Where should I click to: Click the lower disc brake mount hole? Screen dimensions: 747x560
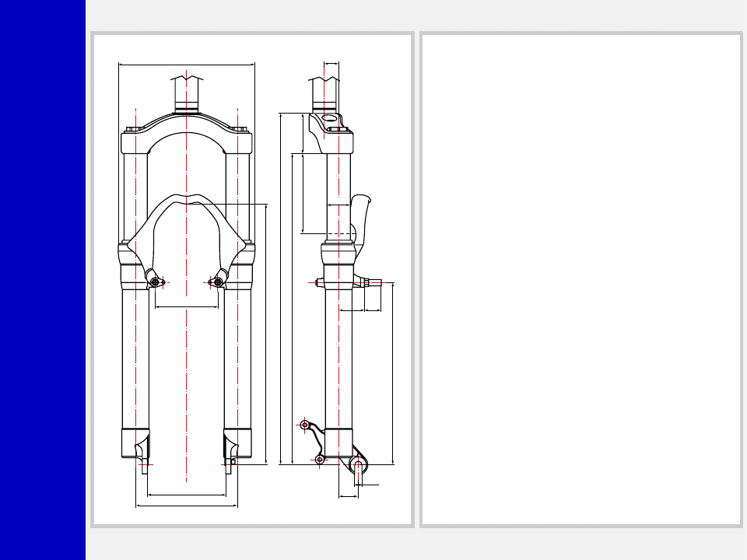point(320,460)
